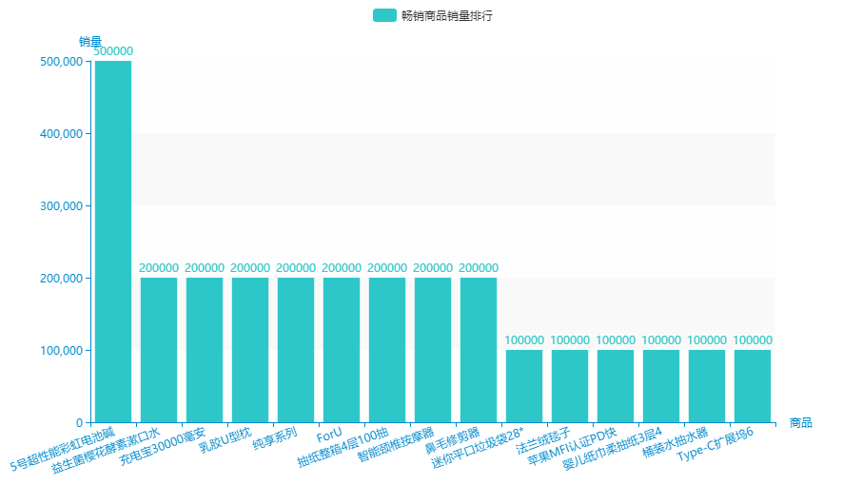Image resolution: width=862 pixels, height=504 pixels.
Task: Select the 桶装水抽水器 bar
Action: pos(707,386)
